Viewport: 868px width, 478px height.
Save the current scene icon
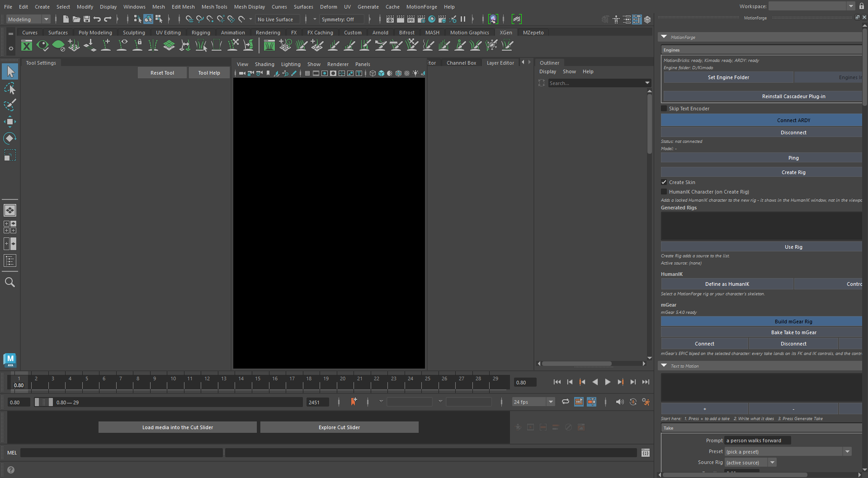[87, 19]
